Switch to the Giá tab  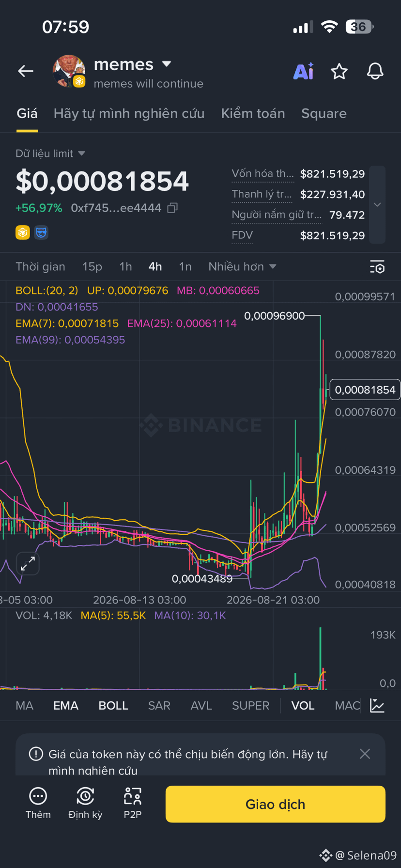pyautogui.click(x=27, y=113)
